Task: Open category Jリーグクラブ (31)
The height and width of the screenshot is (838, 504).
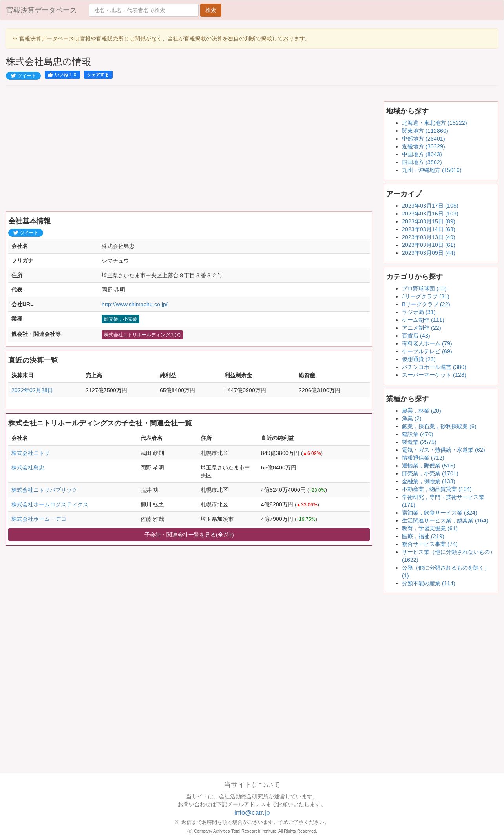Action: pyautogui.click(x=425, y=296)
